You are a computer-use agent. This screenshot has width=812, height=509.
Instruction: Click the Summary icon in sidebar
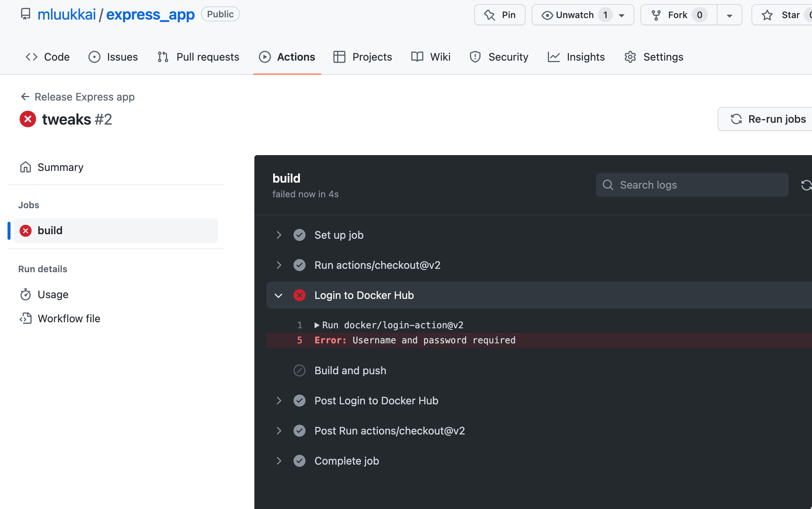point(26,167)
